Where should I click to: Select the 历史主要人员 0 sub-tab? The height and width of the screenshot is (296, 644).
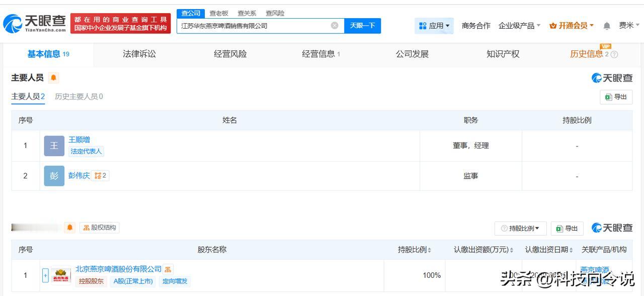(x=79, y=97)
